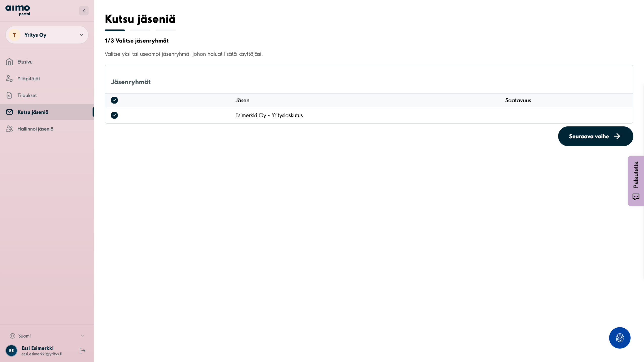Click the chevron beside Yritys Oy

point(81,35)
